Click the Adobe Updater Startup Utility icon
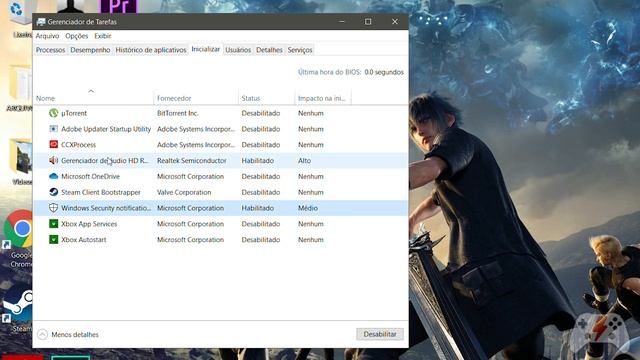 53,129
